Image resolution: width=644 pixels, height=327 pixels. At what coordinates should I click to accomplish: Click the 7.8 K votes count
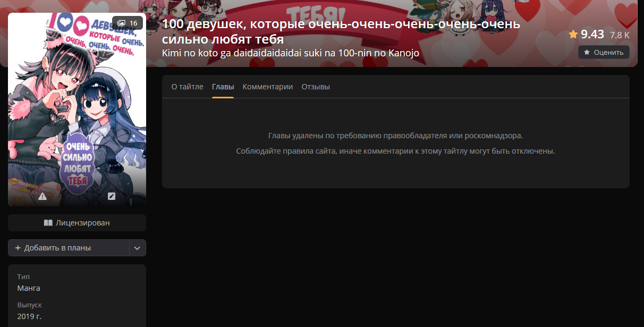[620, 35]
